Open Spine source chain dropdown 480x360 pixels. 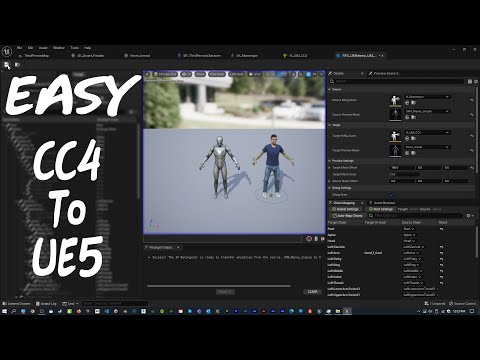[x=409, y=235]
